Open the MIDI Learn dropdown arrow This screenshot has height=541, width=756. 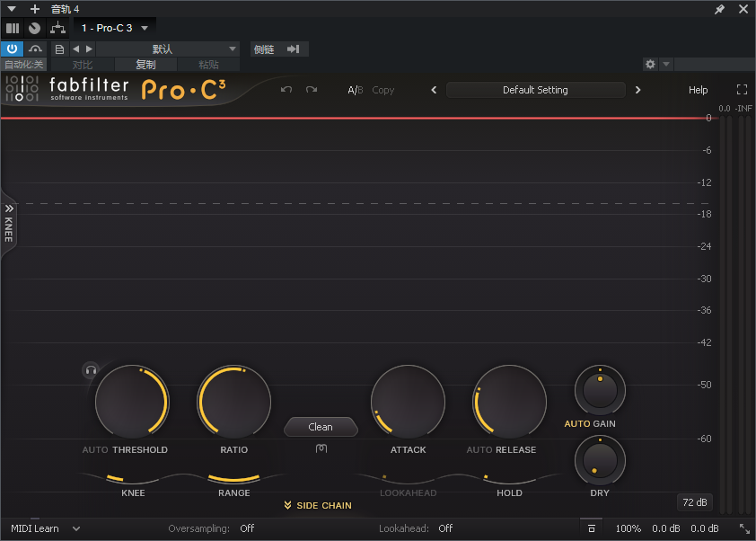click(76, 528)
